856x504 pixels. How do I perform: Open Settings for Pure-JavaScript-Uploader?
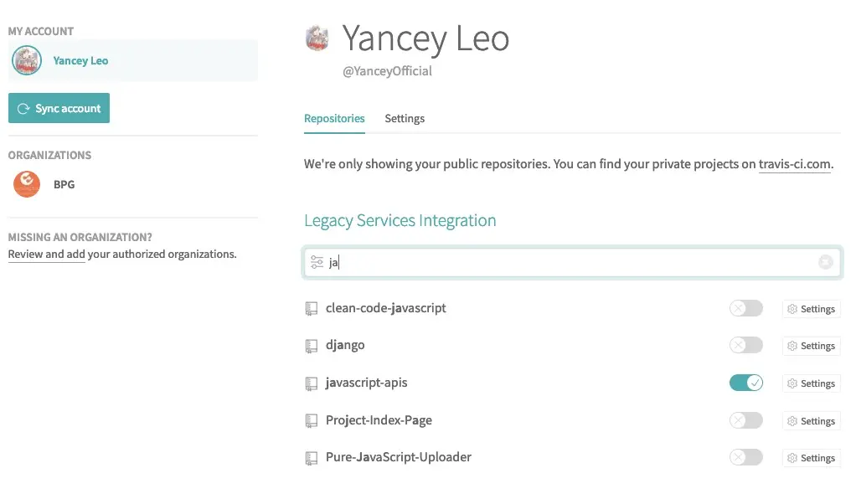point(811,458)
